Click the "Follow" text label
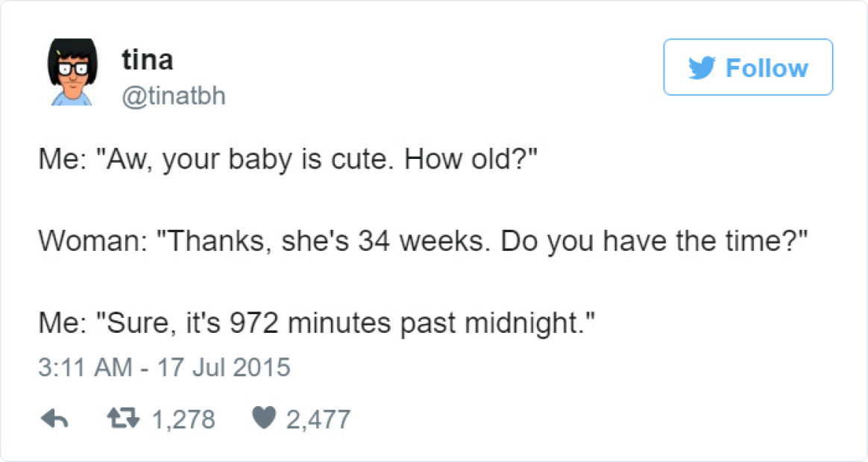 [767, 68]
